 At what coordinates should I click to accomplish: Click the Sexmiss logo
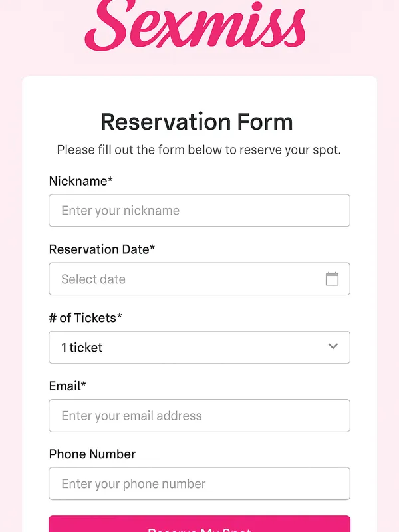click(x=196, y=25)
